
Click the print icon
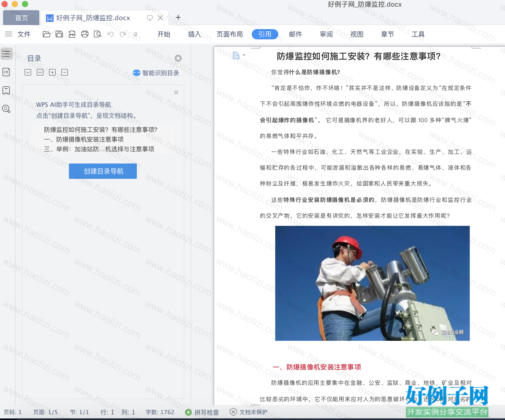85,34
